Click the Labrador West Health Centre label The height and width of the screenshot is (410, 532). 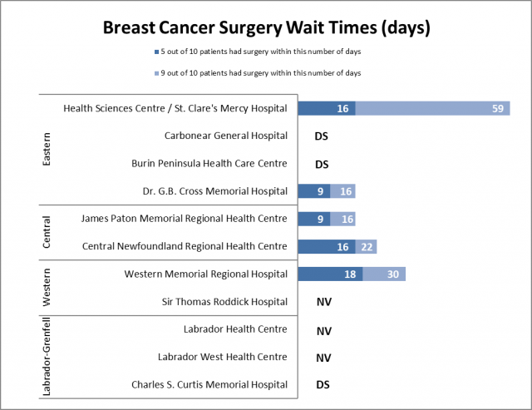pos(222,357)
